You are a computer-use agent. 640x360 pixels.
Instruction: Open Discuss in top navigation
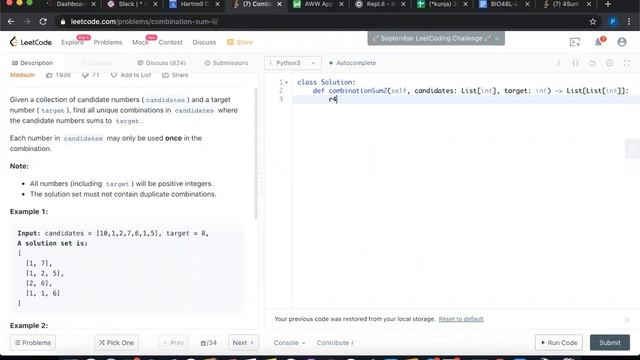tap(204, 42)
